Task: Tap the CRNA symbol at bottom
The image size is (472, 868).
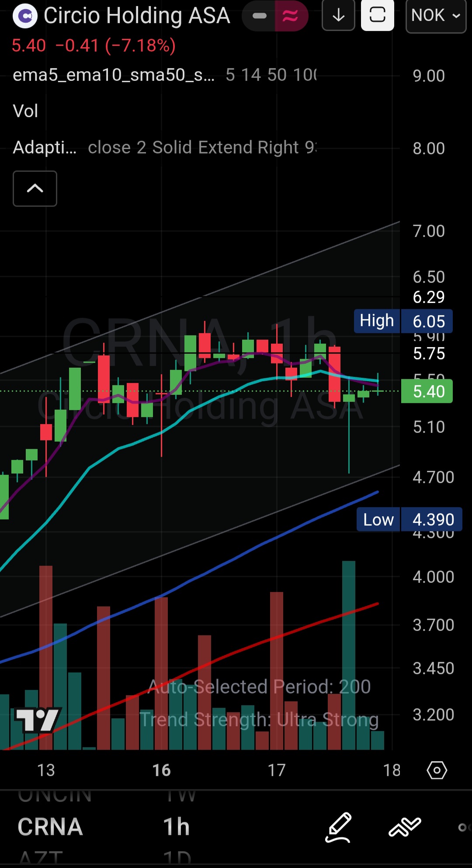Action: pos(50,827)
